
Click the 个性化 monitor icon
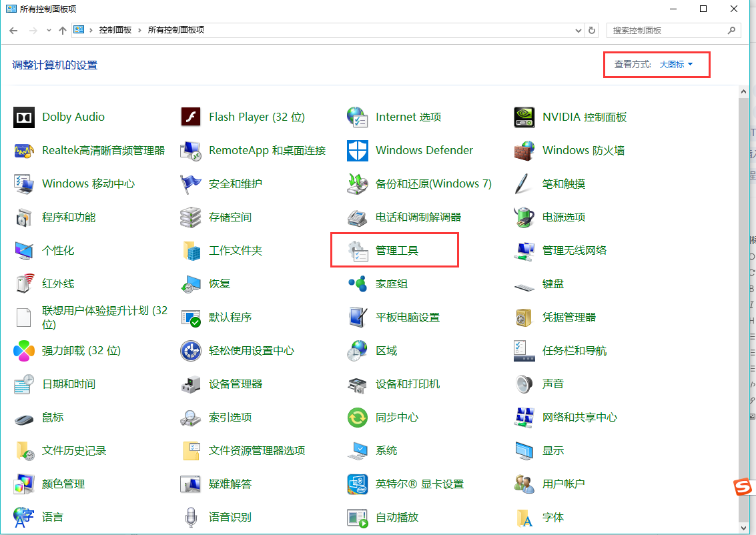[24, 251]
